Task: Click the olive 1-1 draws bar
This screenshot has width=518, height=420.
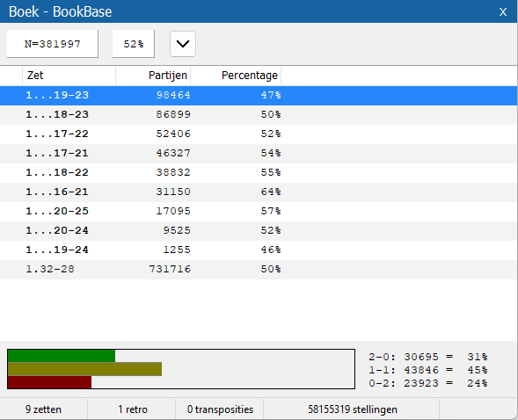Action: tap(85, 369)
